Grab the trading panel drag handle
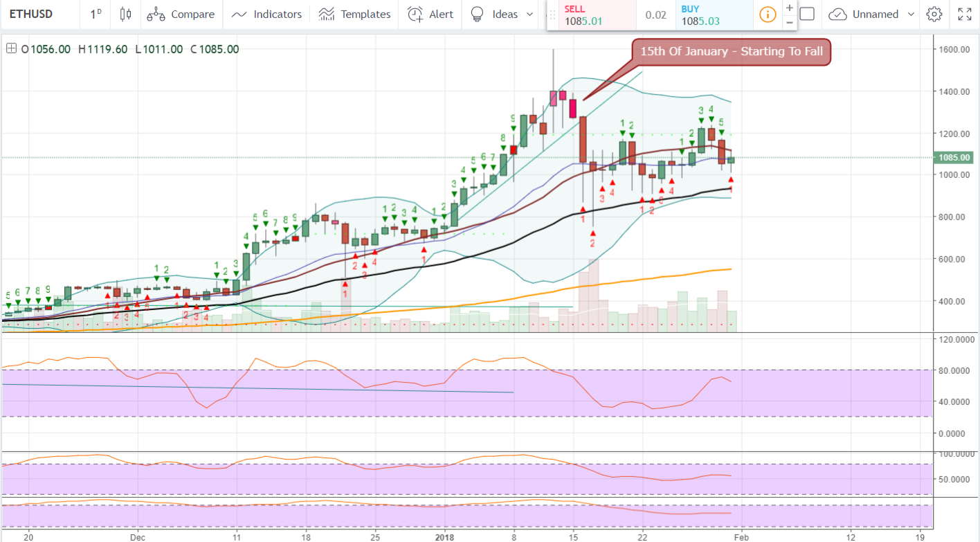This screenshot has width=980, height=542. 553,15
